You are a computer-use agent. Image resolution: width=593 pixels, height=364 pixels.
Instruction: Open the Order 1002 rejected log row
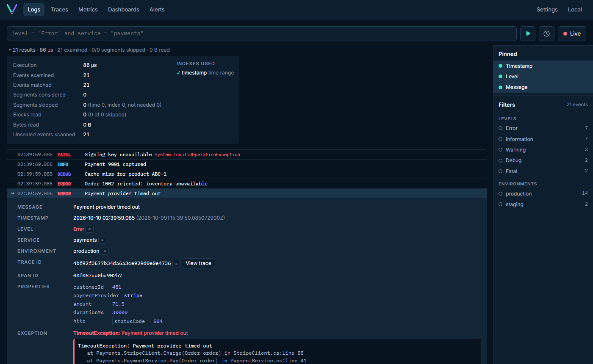[247, 184]
